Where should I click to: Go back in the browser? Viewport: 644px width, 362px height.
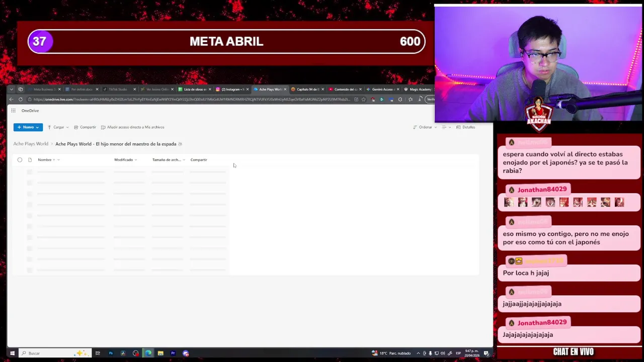click(x=12, y=100)
